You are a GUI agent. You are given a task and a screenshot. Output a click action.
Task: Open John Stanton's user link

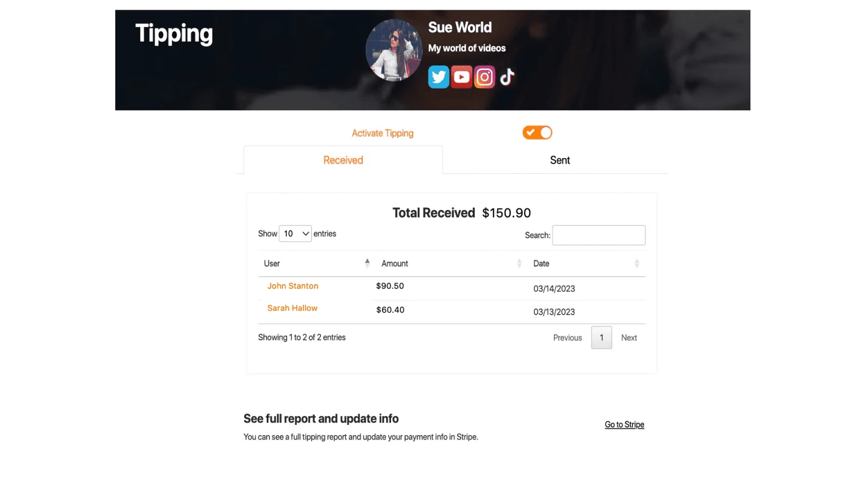pos(293,286)
